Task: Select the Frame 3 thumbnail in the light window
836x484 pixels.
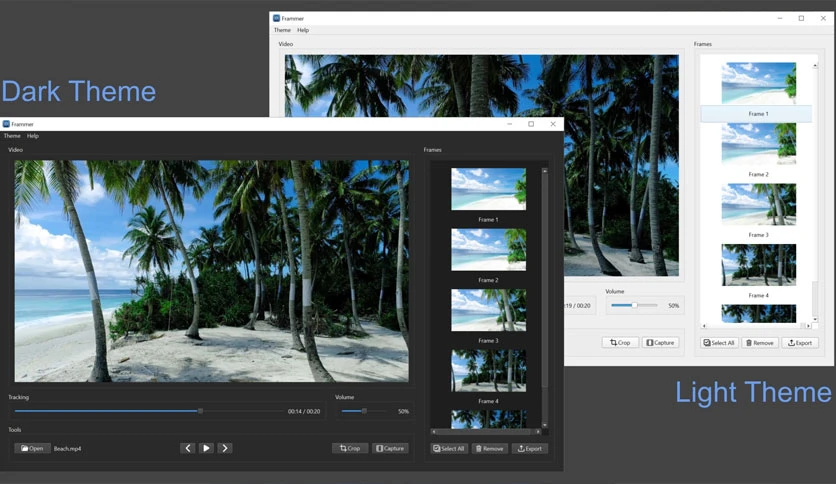Action: (759, 204)
